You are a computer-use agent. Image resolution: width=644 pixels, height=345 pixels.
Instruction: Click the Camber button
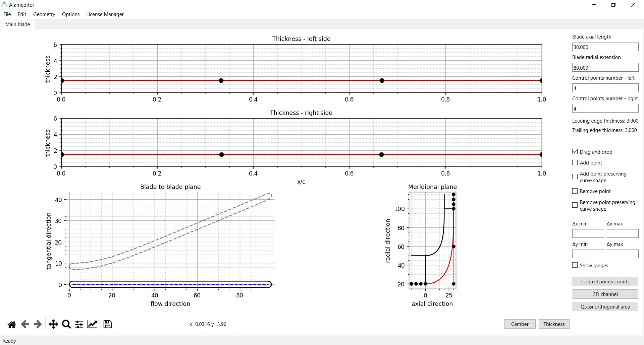point(520,324)
